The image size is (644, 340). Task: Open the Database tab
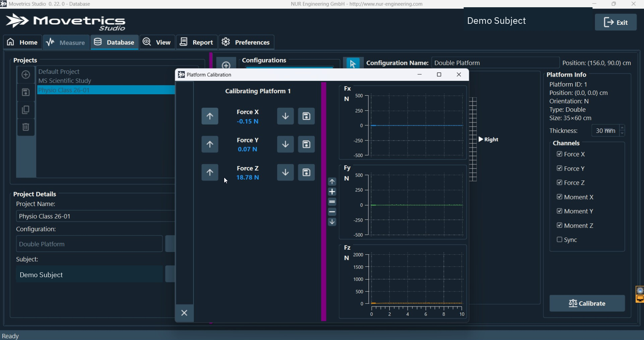[114, 42]
